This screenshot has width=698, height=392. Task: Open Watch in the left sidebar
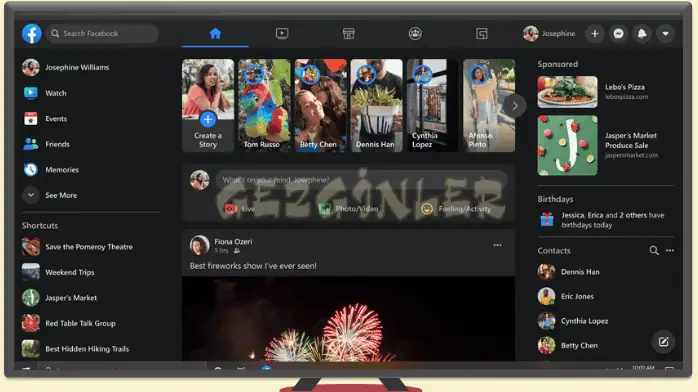coord(45,93)
